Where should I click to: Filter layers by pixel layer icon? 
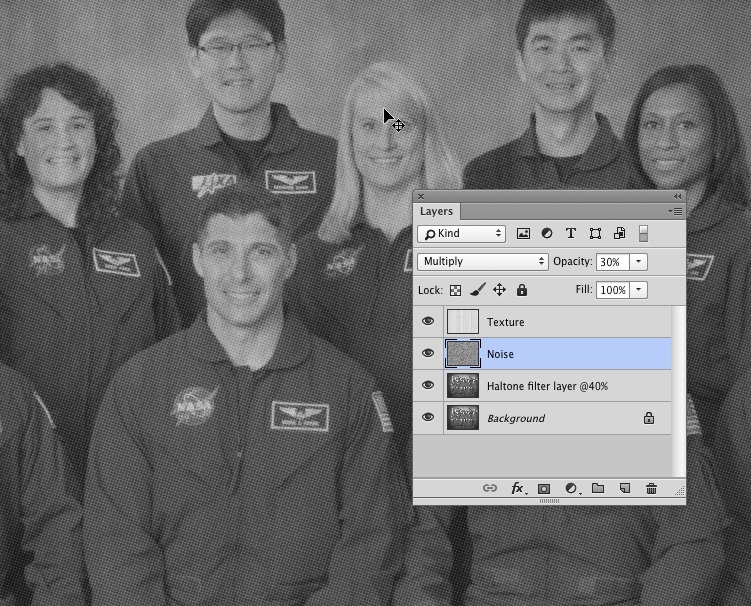(523, 233)
